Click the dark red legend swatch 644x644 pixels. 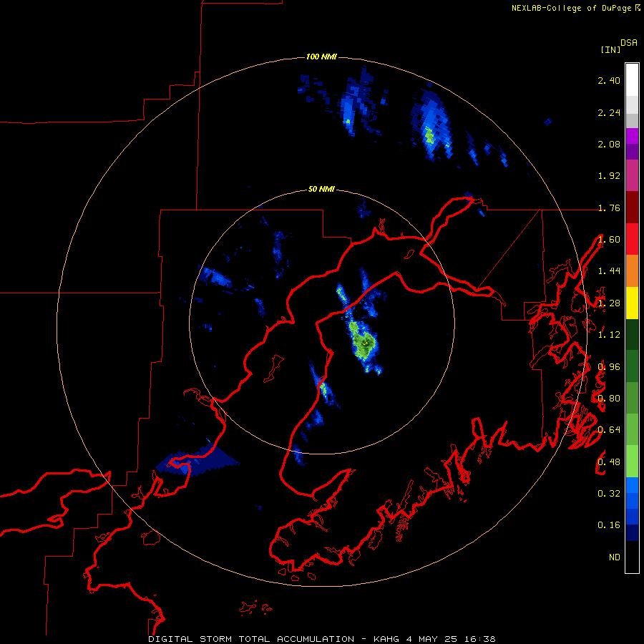[632, 207]
